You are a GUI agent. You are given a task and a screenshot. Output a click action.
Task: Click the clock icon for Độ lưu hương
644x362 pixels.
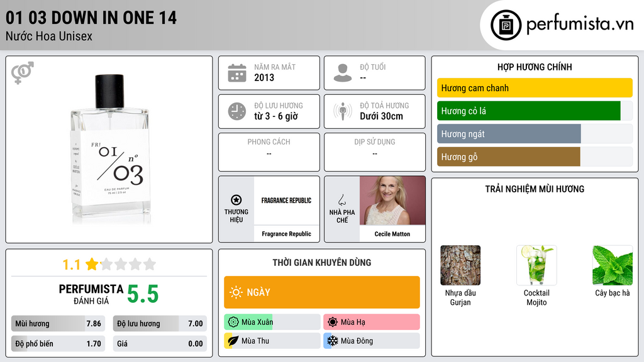[237, 111]
